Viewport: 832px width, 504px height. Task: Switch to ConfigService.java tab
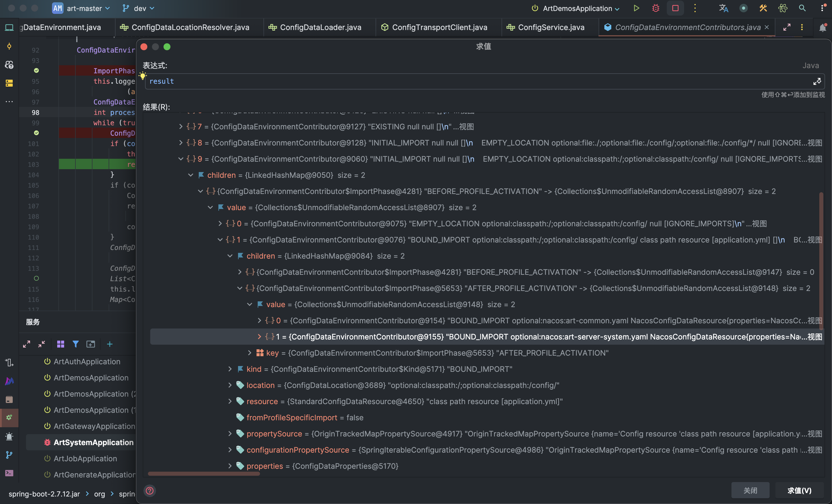coord(551,27)
